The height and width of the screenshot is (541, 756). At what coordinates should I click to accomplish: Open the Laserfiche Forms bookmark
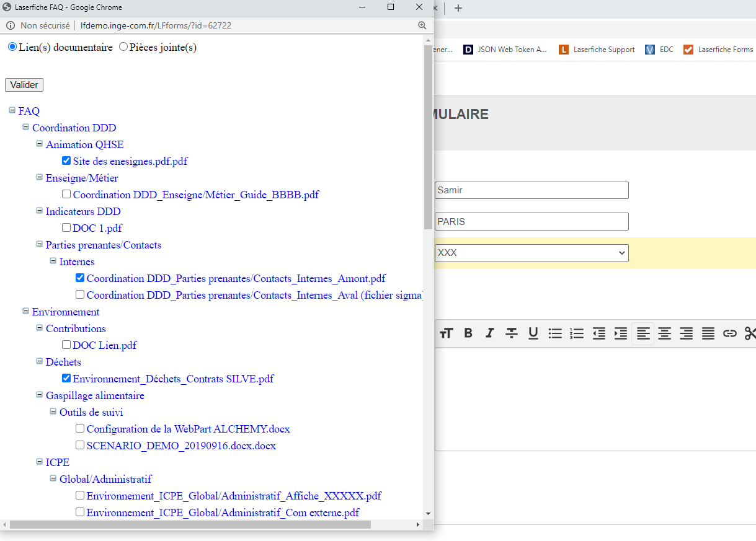[718, 50]
